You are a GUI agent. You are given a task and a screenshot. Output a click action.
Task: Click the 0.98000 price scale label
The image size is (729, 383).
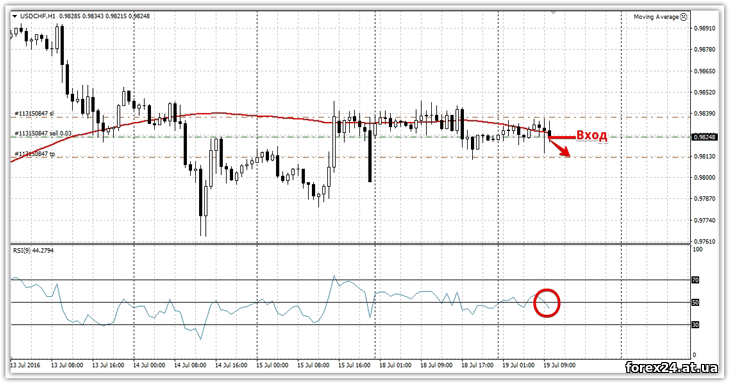[x=704, y=178]
